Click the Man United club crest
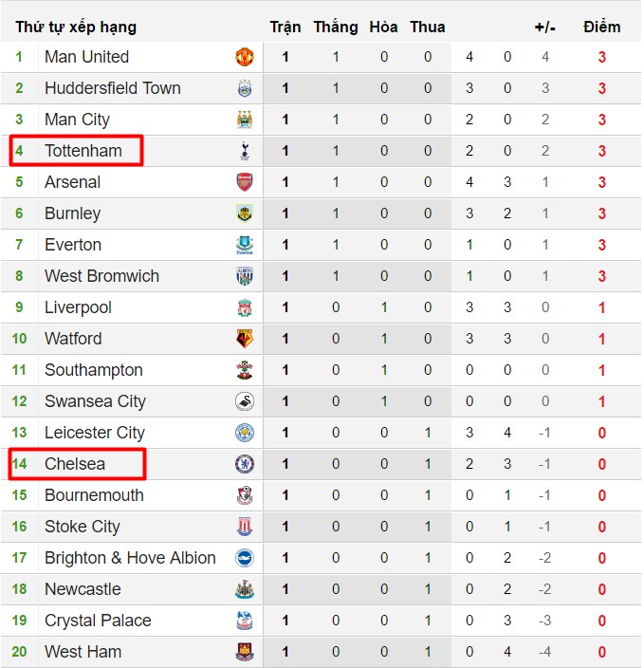Viewport: 644px width, 668px height. (245, 57)
